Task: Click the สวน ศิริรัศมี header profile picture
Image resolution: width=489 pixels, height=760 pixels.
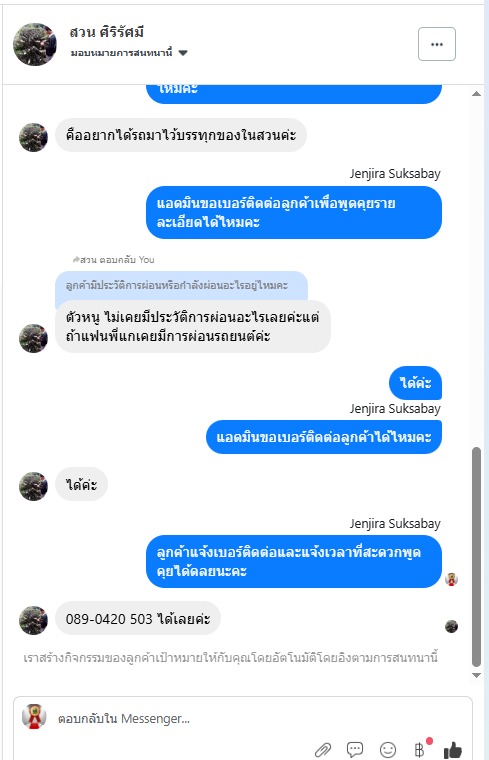Action: coord(35,44)
